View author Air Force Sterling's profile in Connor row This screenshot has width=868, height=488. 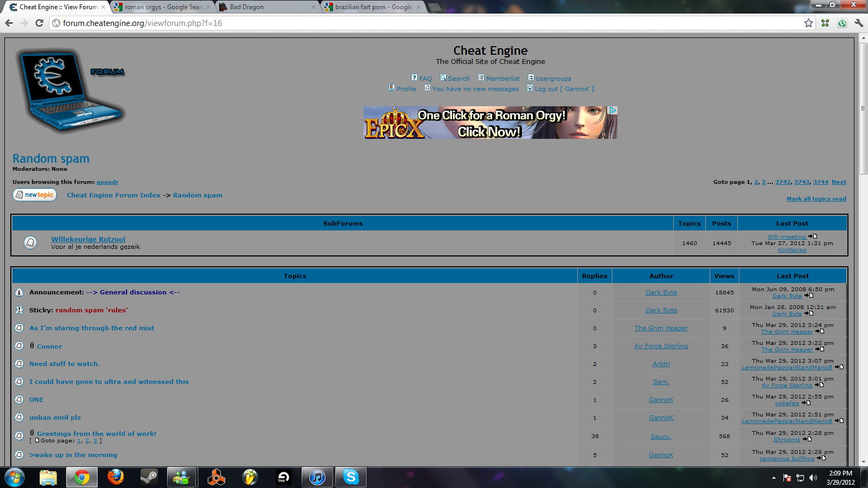point(661,346)
